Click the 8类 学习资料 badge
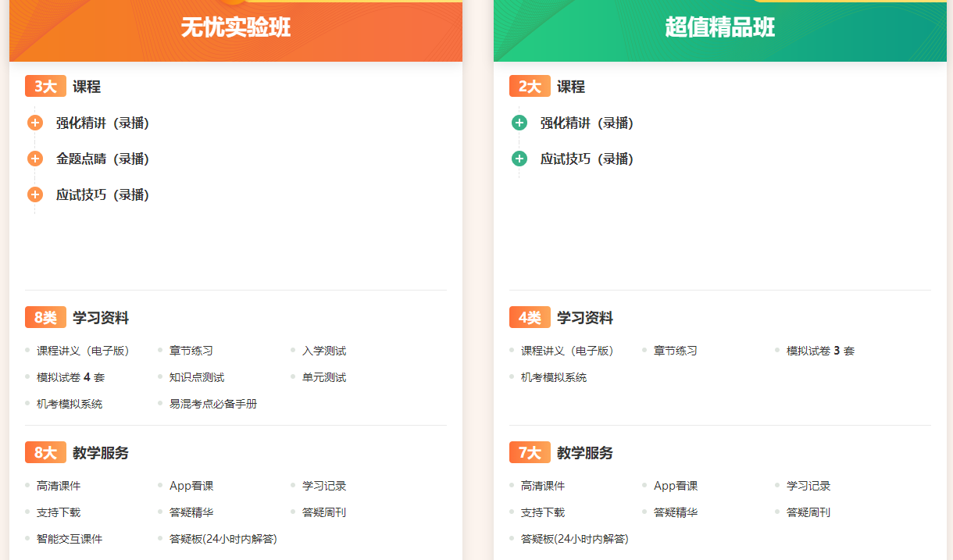The width and height of the screenshot is (953, 560). (x=45, y=318)
